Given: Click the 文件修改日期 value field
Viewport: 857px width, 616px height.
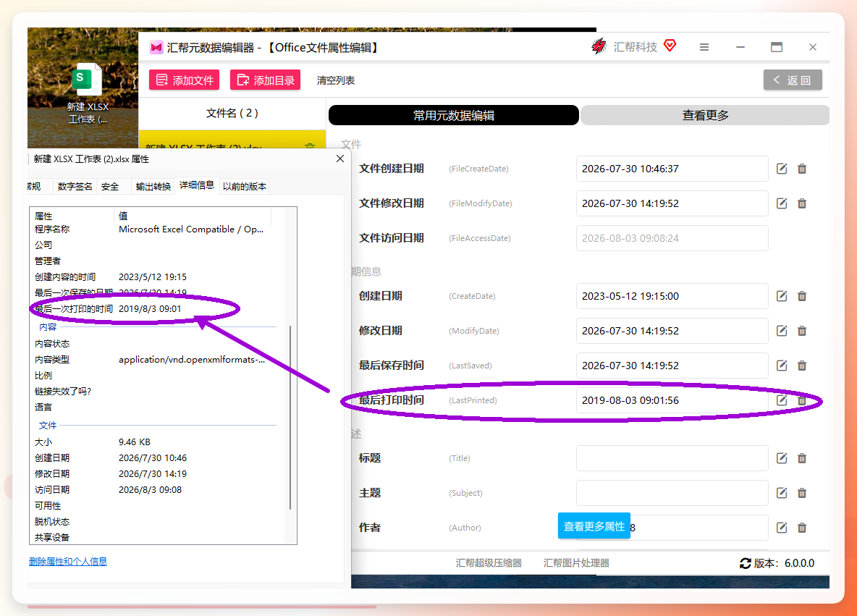Looking at the screenshot, I should point(672,203).
